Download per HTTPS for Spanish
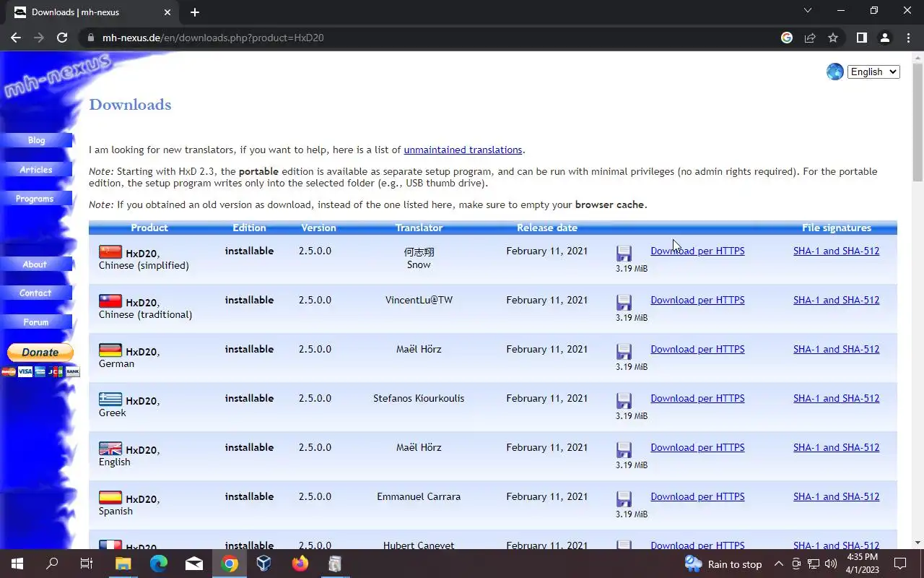This screenshot has width=924, height=578. [697, 496]
